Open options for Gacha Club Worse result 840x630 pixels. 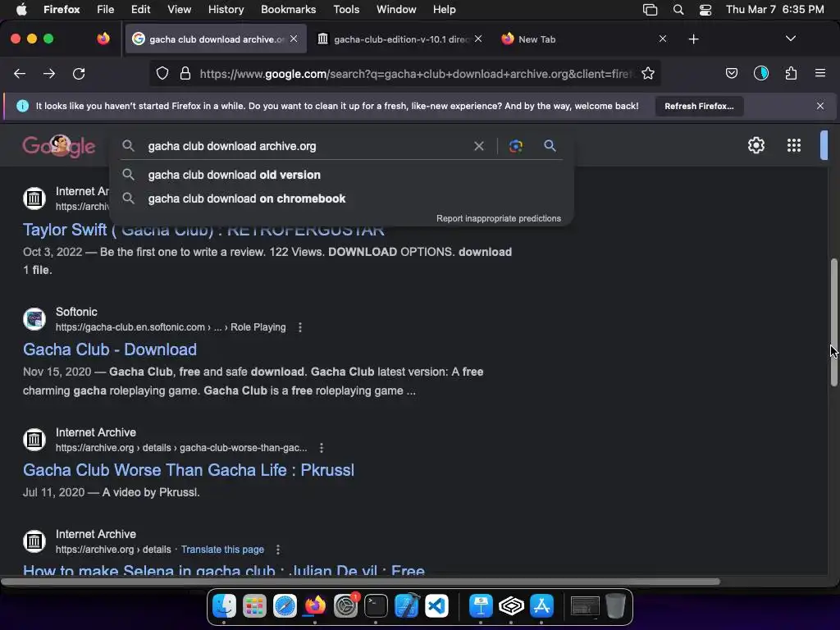pyautogui.click(x=321, y=448)
